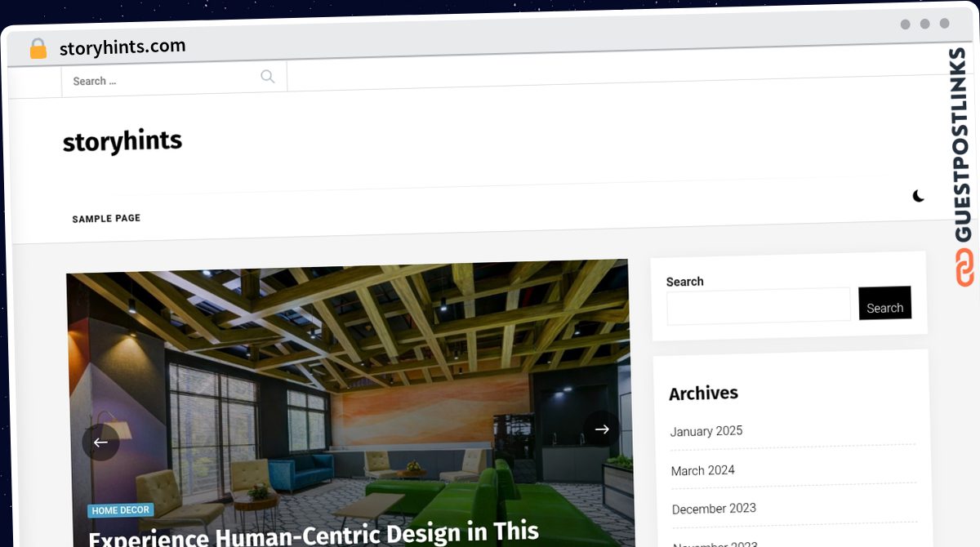Open the December 2023 archive
The width and height of the screenshot is (980, 547).
(x=714, y=509)
